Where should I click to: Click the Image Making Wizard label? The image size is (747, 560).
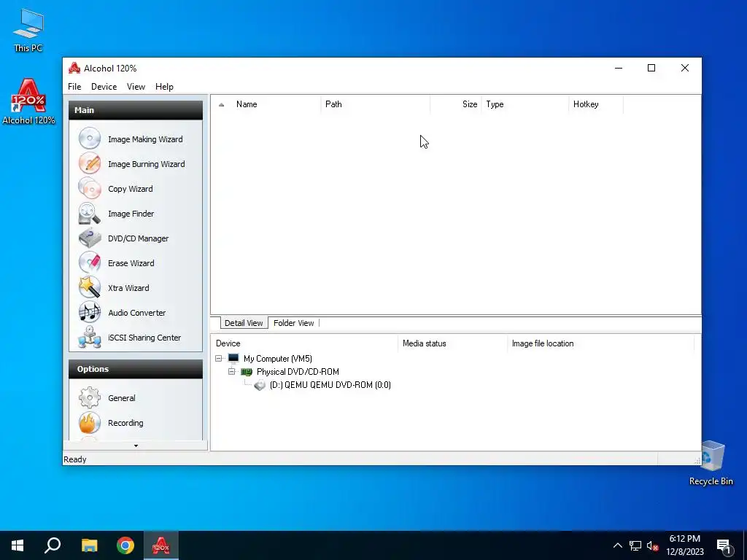point(145,139)
